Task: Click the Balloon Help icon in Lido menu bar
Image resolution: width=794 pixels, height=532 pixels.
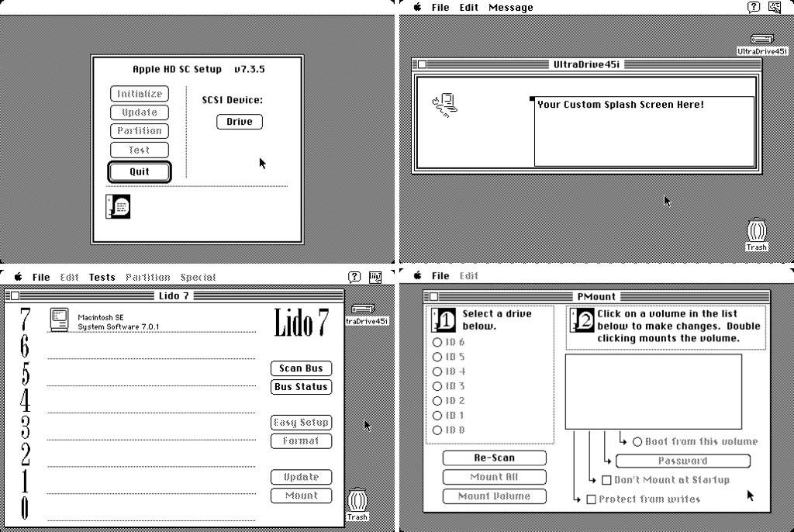Action: click(354, 277)
